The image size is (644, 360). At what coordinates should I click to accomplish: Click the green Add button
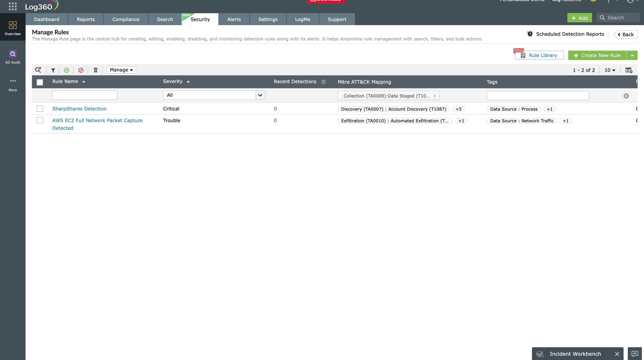[579, 18]
